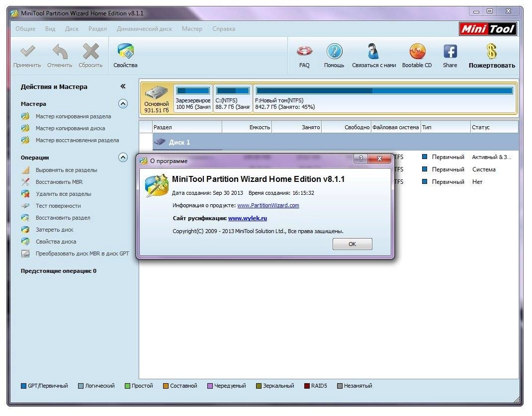Screen dimensions: 532x416
Task: Click the Незанятый legend swatch
Action: [x=340, y=386]
